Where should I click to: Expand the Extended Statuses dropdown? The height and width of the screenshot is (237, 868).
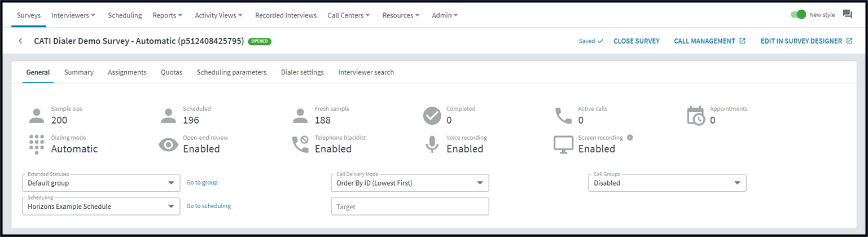tap(101, 183)
